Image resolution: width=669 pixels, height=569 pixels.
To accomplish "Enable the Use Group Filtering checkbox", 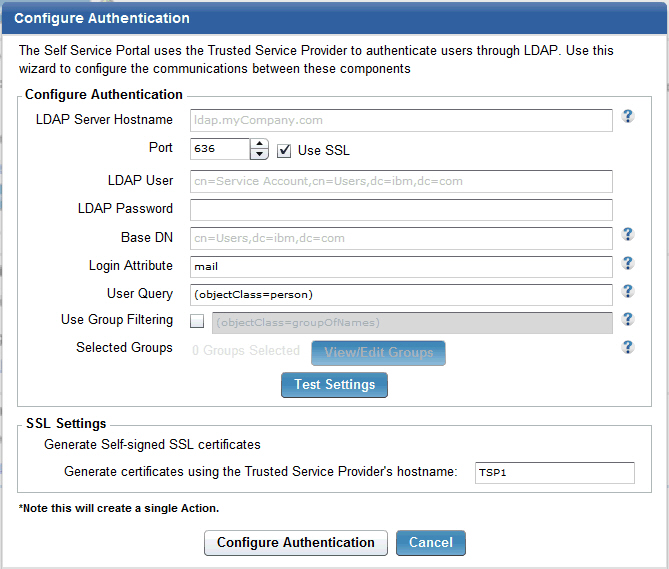I will pos(197,321).
